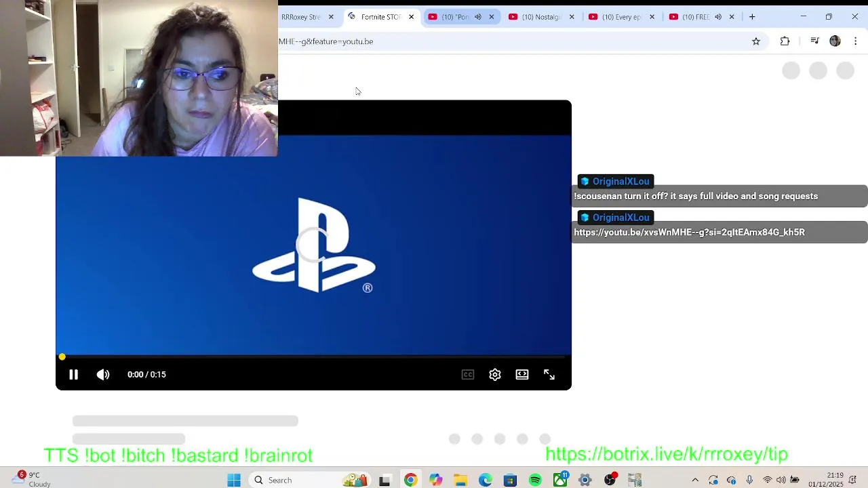Open the video player settings gear

[x=495, y=374]
